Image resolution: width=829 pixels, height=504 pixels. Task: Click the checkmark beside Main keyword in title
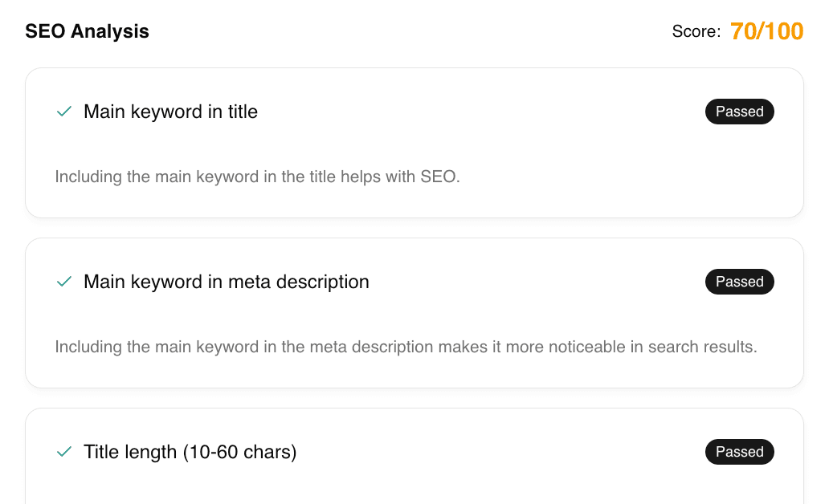[x=63, y=112]
